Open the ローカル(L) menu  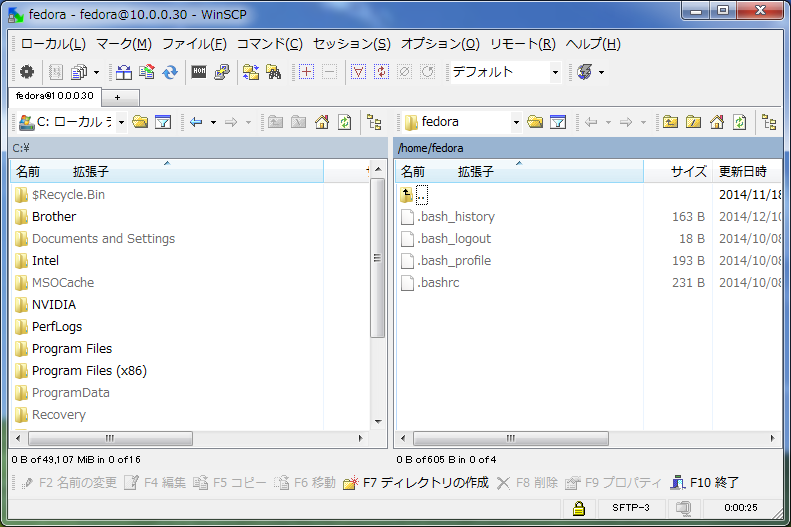[53, 44]
